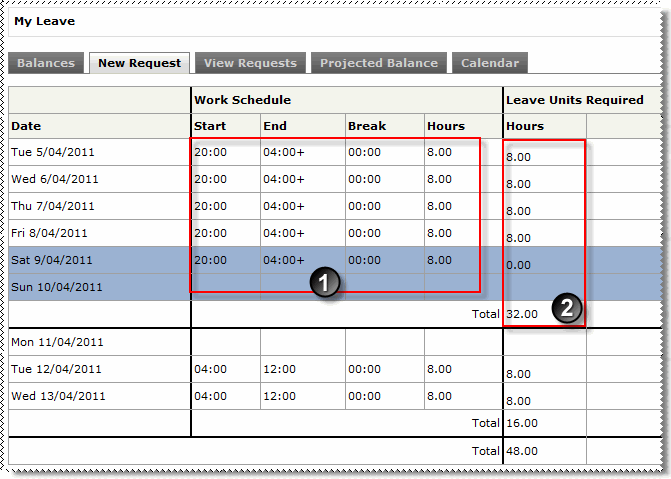Click the Mon 11/04/2011 date cell
Image resolution: width=671 pixels, height=479 pixels.
(56, 342)
